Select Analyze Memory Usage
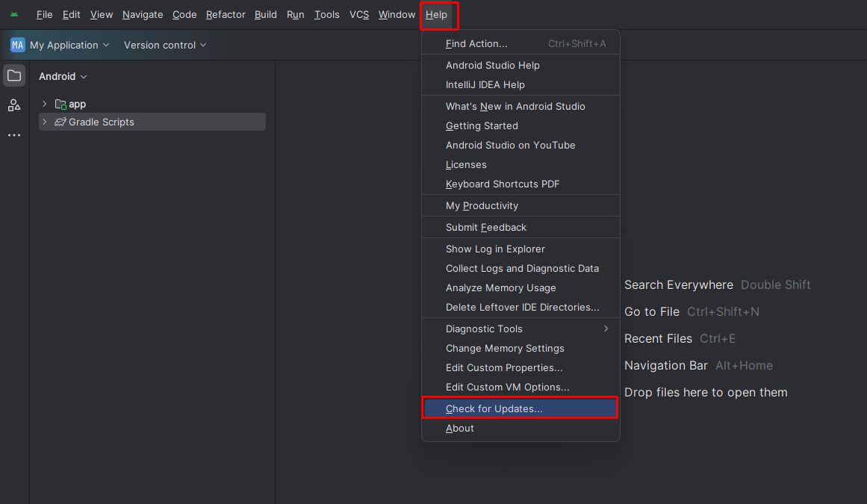867x504 pixels. 520,288
